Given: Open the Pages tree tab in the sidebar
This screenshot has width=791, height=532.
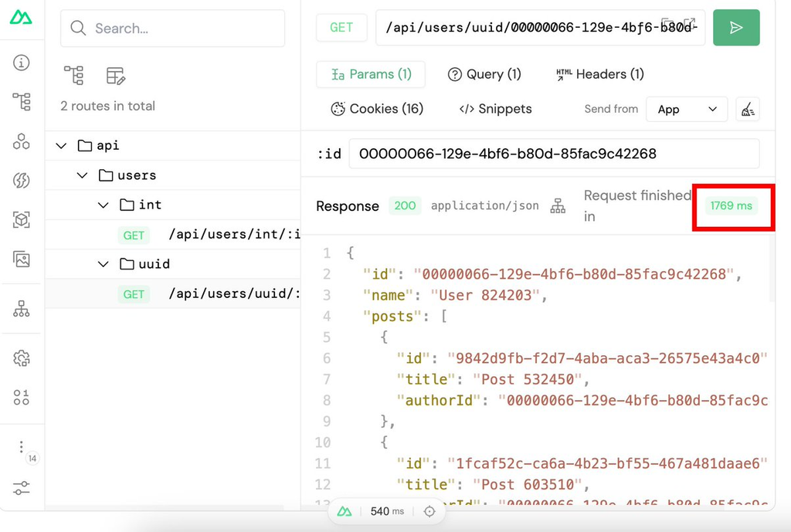Looking at the screenshot, I should tap(21, 102).
